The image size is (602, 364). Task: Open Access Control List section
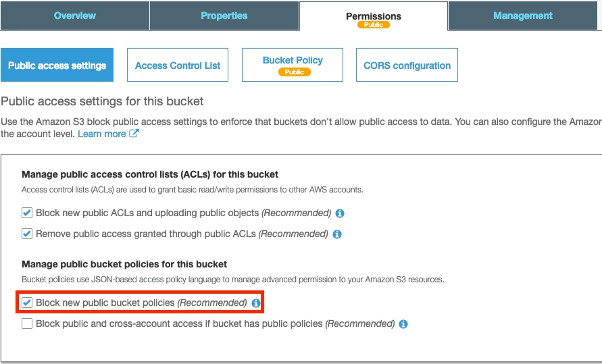tap(178, 66)
